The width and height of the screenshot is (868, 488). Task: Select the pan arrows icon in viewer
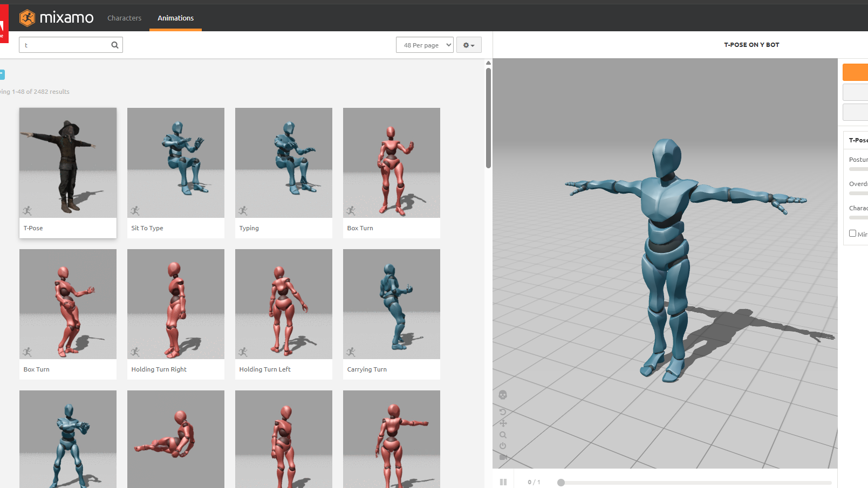point(503,423)
